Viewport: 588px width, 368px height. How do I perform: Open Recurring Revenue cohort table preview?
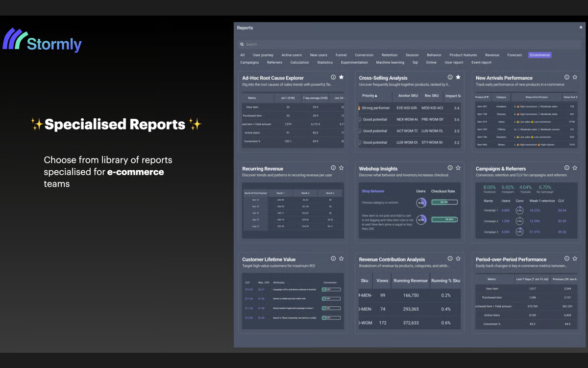pos(293,210)
